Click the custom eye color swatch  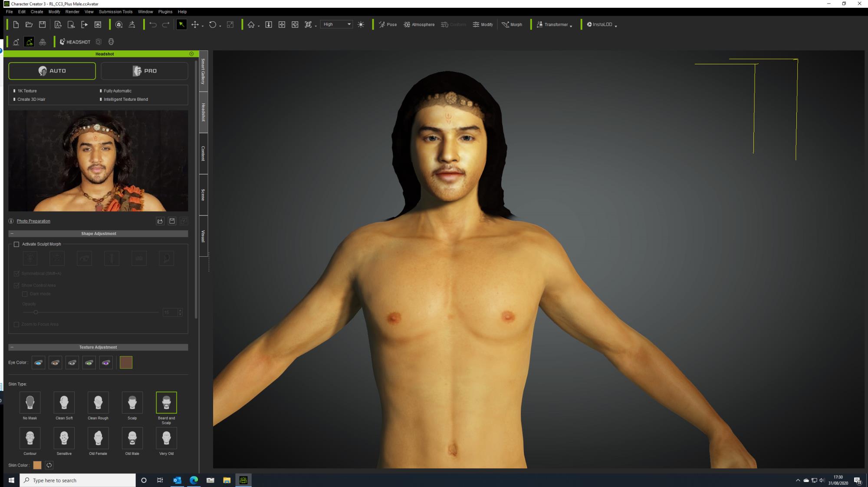coord(126,362)
